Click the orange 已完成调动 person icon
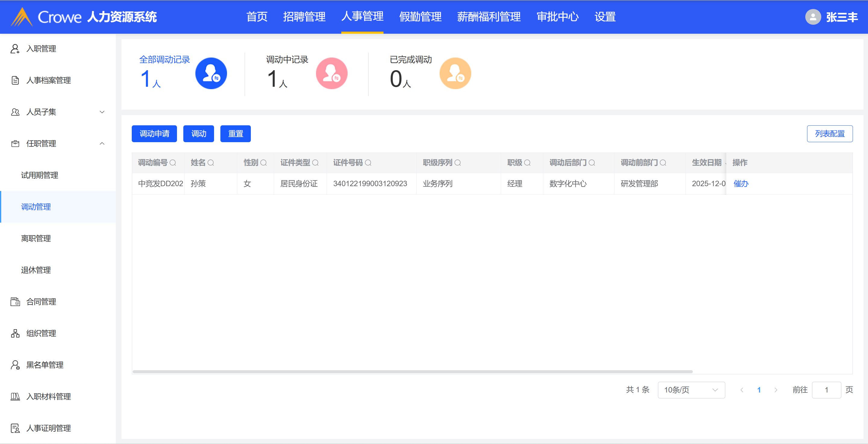The width and height of the screenshot is (868, 444). click(x=455, y=73)
